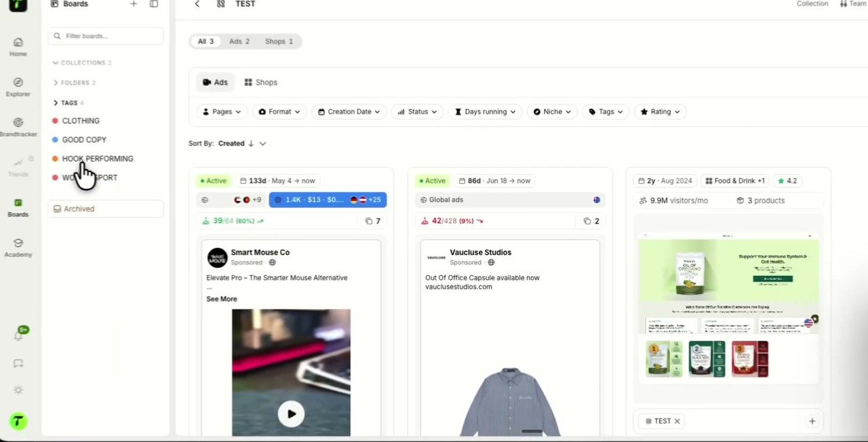Open the notifications bell
This screenshot has width=868, height=442.
19,335
